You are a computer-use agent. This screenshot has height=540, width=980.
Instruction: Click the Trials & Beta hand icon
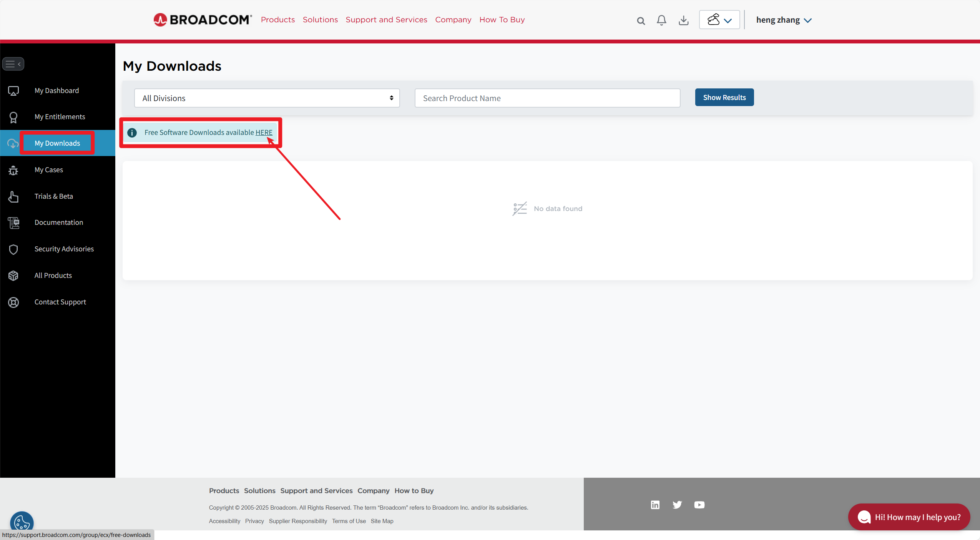pos(13,196)
